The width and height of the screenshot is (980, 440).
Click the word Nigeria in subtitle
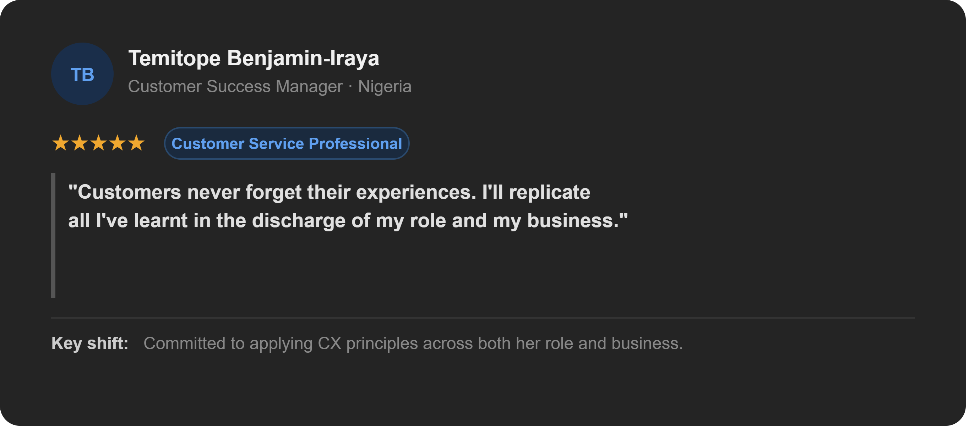(385, 86)
